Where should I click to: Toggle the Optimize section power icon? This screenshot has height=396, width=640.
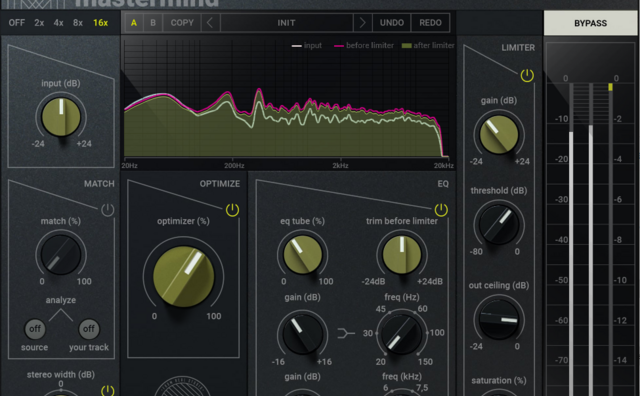click(x=232, y=210)
